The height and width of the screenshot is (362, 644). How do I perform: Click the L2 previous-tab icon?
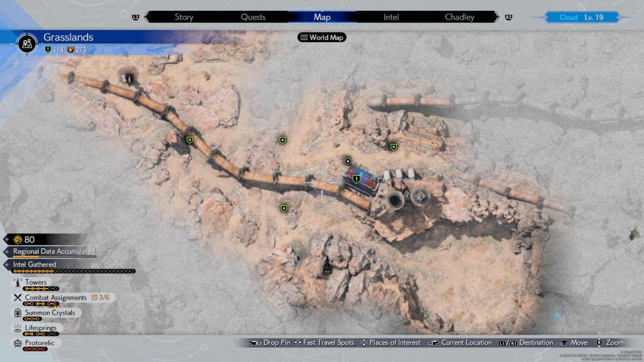coord(136,18)
